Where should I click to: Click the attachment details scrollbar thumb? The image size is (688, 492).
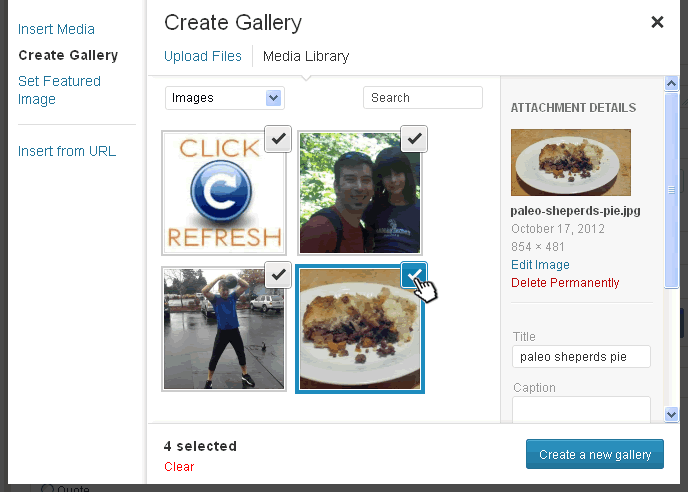[x=671, y=190]
